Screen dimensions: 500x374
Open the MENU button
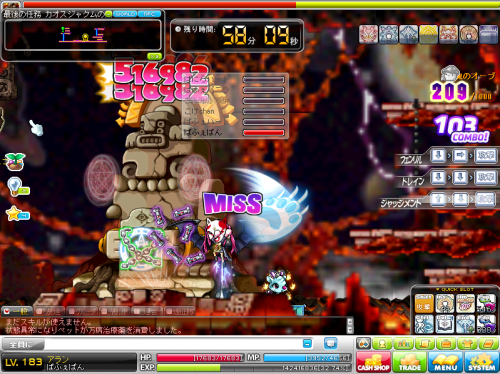pyautogui.click(x=445, y=362)
